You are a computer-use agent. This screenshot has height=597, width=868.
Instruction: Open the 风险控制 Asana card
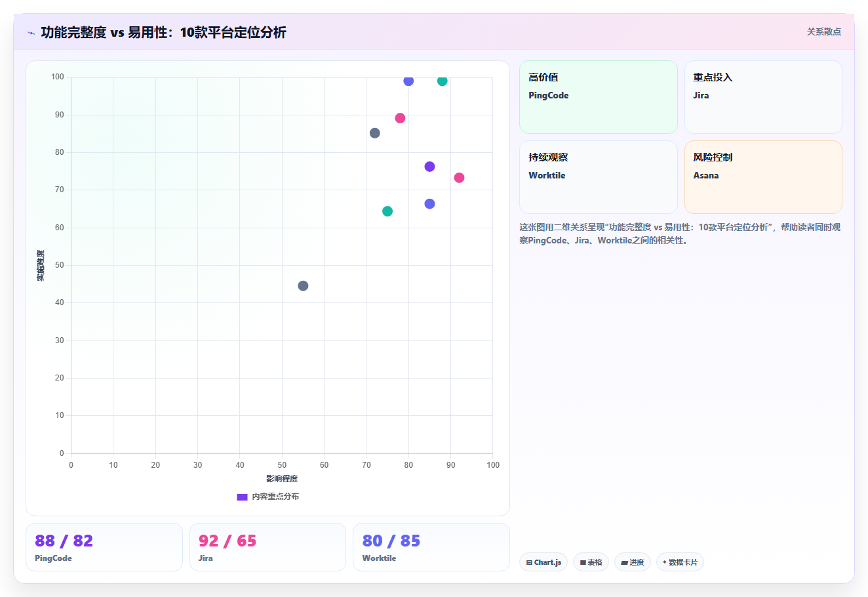click(763, 177)
